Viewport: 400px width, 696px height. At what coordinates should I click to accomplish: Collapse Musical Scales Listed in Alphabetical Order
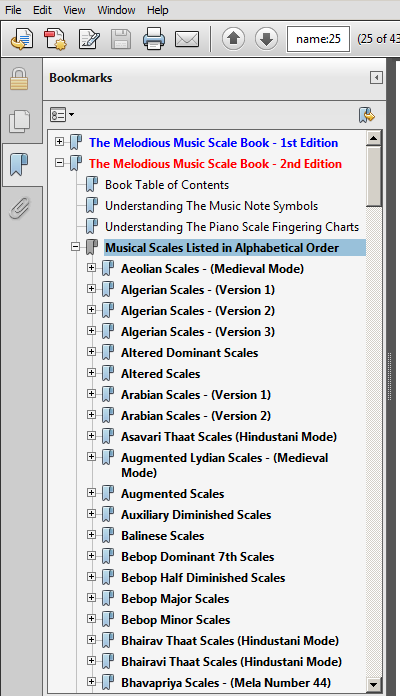pos(76,247)
